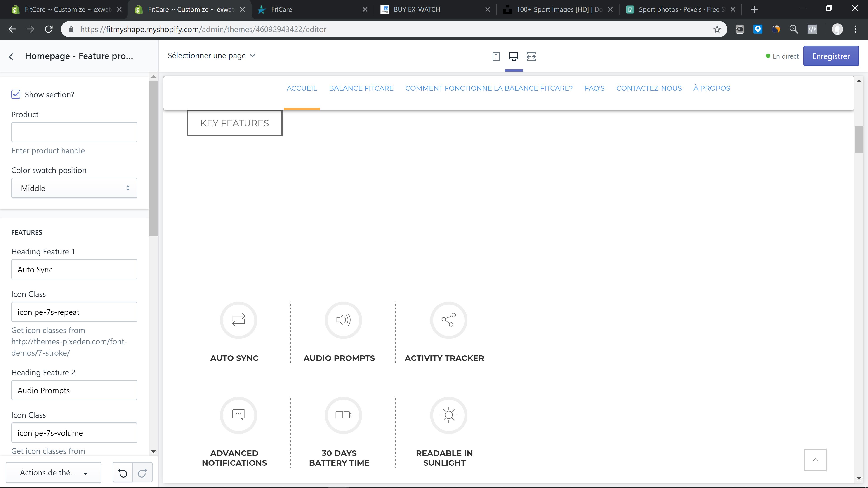Viewport: 868px width, 488px height.
Task: Click the Readable in Sunlight sun icon
Action: click(448, 415)
